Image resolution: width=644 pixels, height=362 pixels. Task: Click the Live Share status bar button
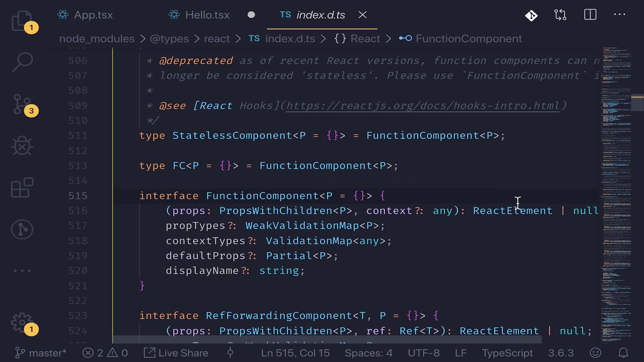(x=176, y=353)
